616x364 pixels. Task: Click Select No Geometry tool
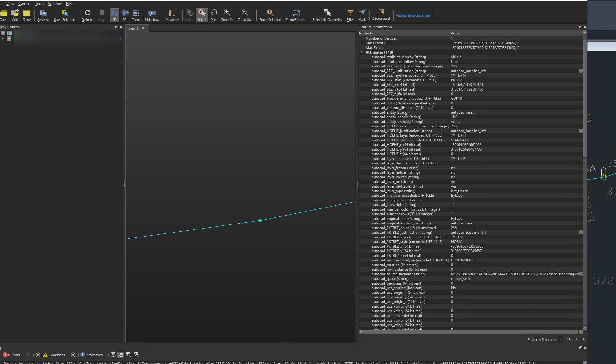pos(327,15)
